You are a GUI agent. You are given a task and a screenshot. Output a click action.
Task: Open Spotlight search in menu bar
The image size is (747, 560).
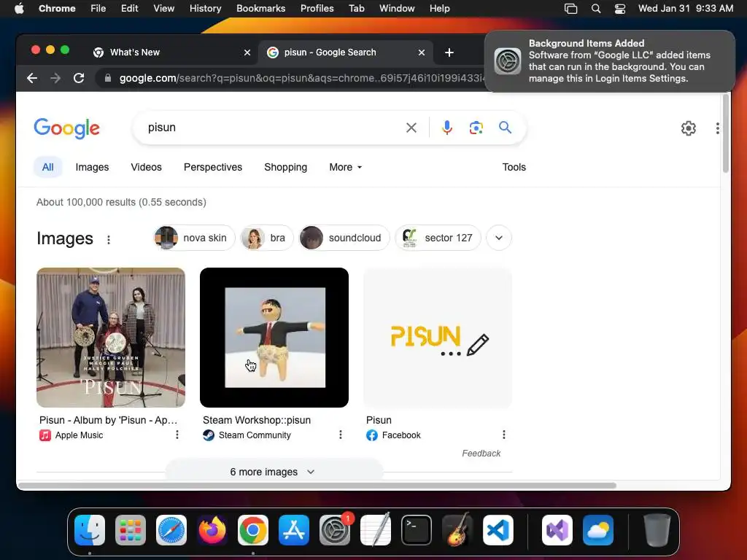coord(595,9)
